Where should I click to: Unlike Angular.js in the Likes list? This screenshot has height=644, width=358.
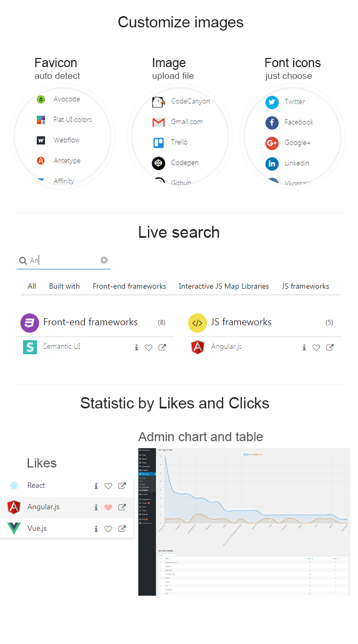(x=108, y=507)
